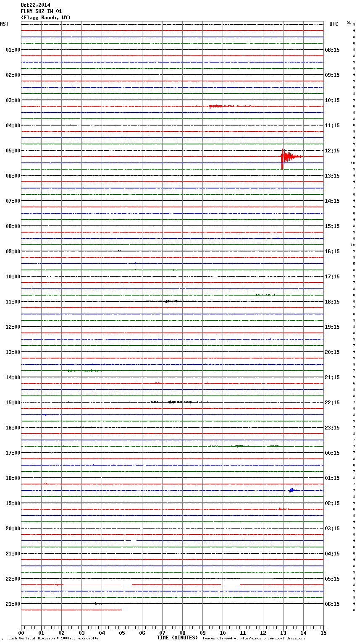This screenshot has width=357, height=644.
Task: Click the 08:15 UTC time label
Action: coord(332,50)
